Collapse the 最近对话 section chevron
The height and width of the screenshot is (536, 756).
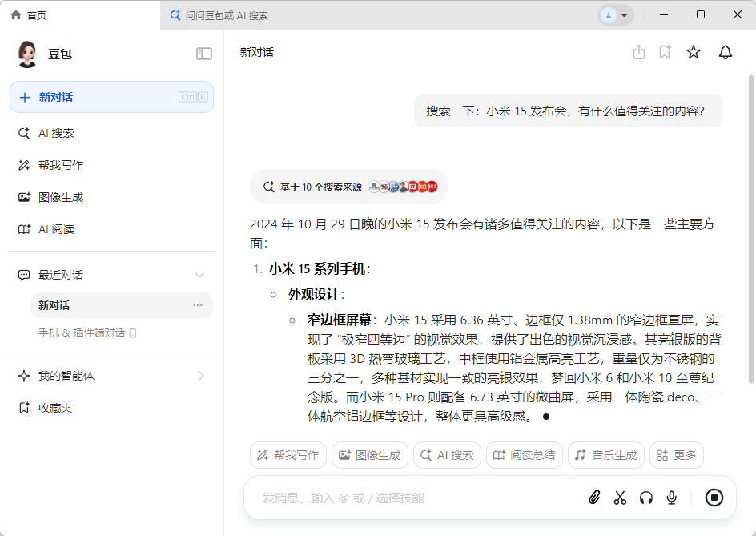point(199,275)
